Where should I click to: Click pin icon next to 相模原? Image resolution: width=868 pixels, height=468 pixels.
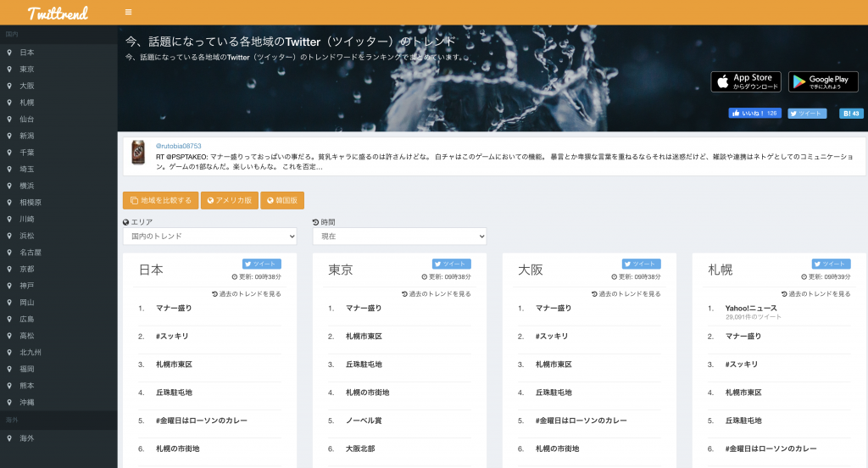9,202
